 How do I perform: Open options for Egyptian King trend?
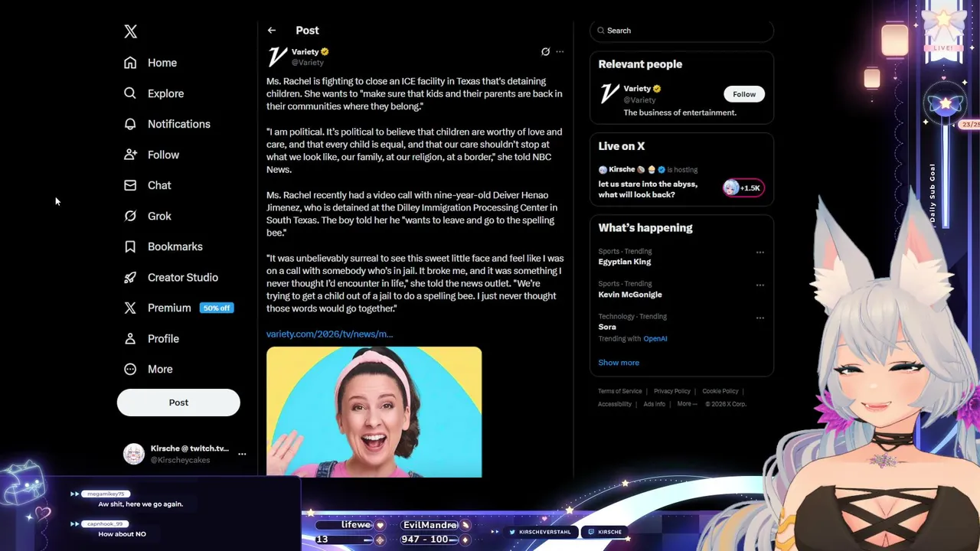tap(760, 252)
